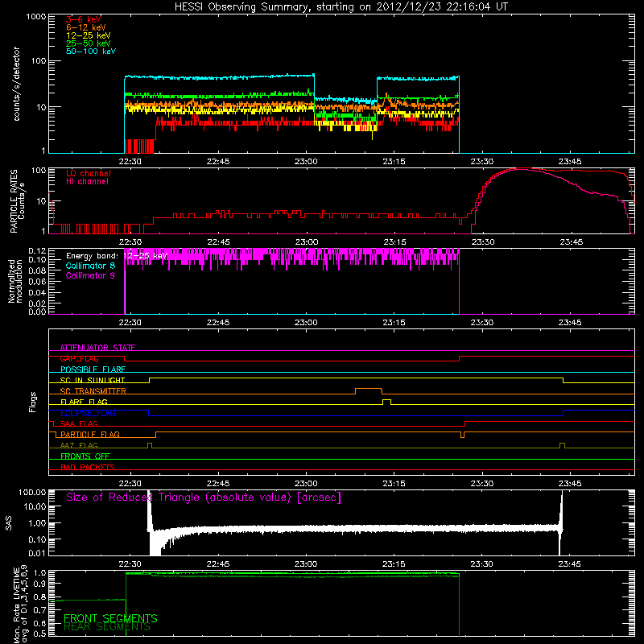644x644 pixels.
Task: Click '23:00' tick under the counts panel
Action: 306,162
